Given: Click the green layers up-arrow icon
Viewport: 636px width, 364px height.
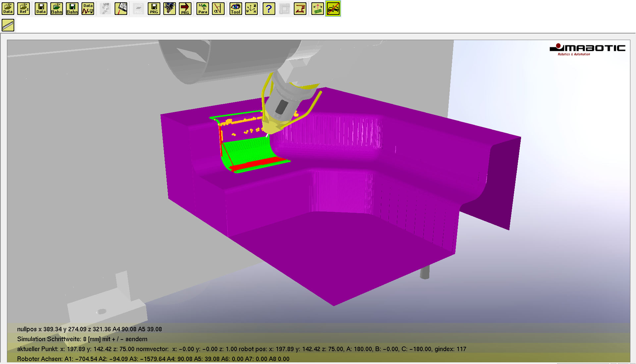Looking at the screenshot, I should click(317, 9).
